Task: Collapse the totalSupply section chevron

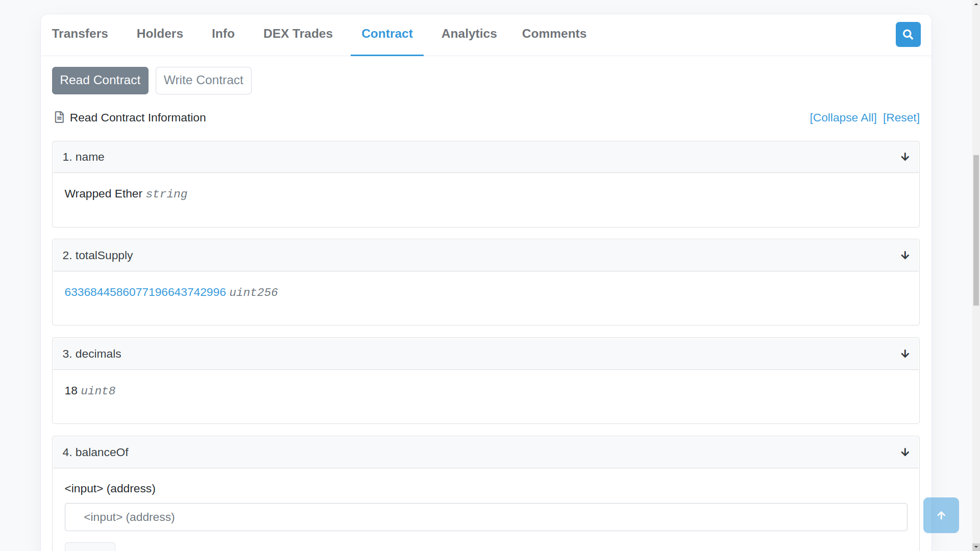Action: pos(904,254)
